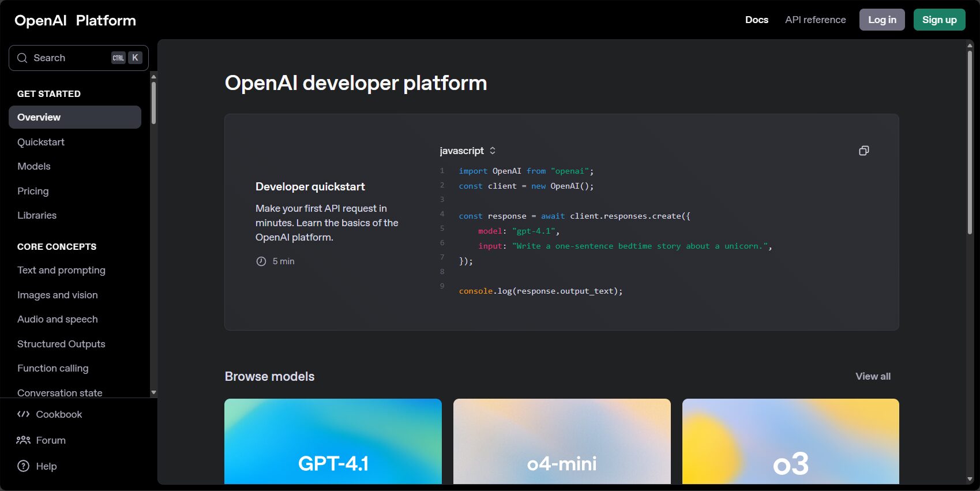Click the GET STARTED section header
980x491 pixels.
pos(49,93)
